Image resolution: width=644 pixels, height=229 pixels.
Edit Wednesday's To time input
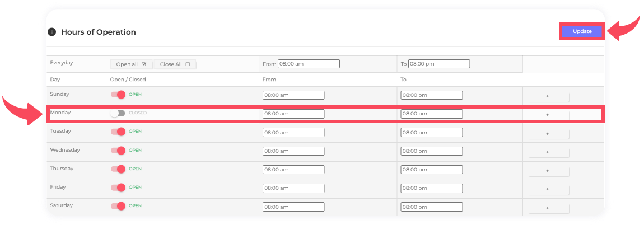[432, 151]
